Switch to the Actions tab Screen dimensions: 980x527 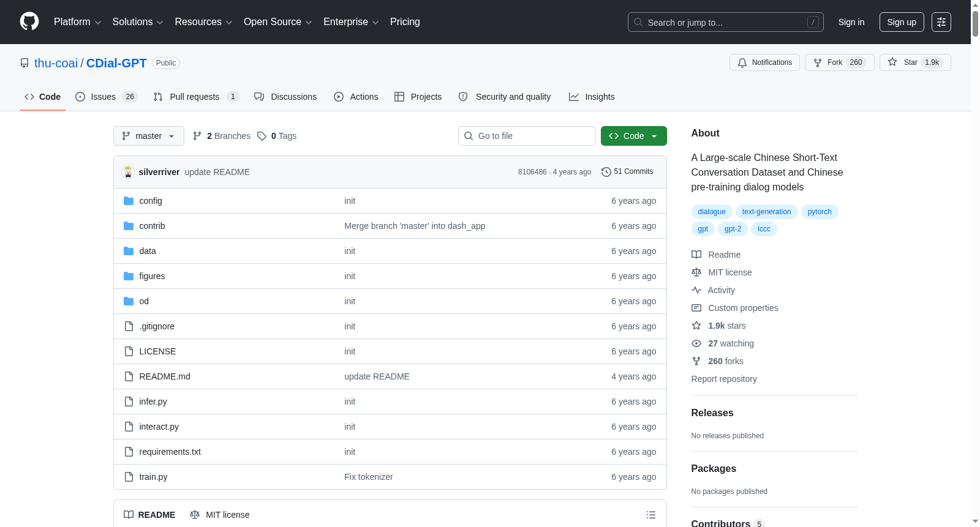[x=356, y=97]
